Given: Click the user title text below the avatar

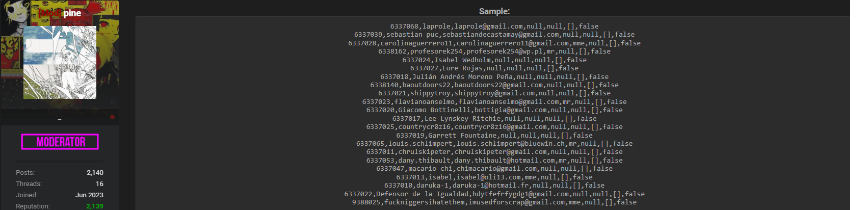Looking at the screenshot, I should coord(60,118).
